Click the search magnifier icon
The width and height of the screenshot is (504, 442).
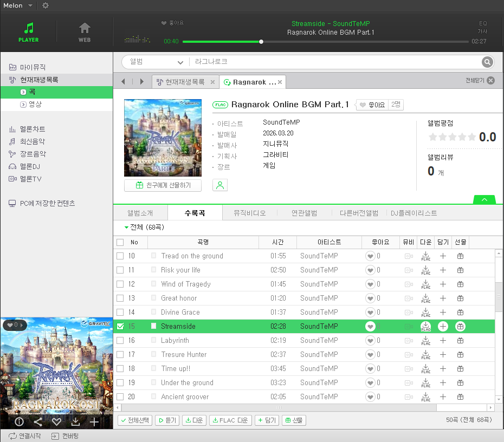click(487, 62)
